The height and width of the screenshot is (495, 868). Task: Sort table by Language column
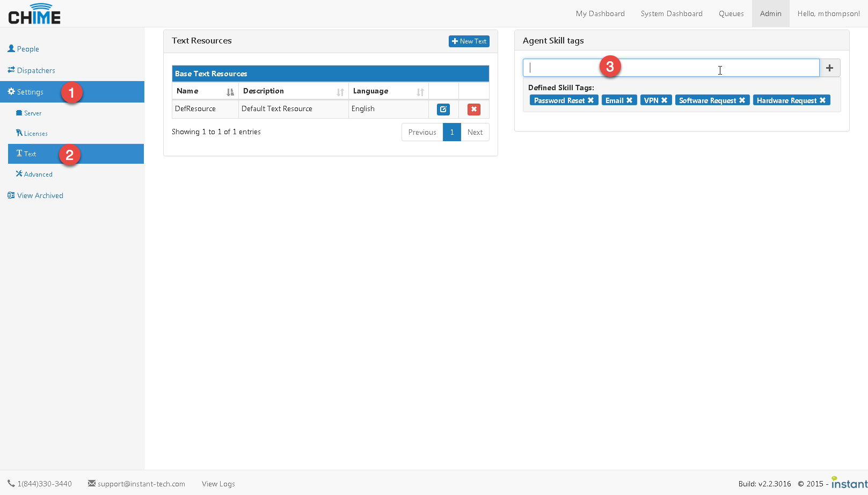tap(388, 91)
